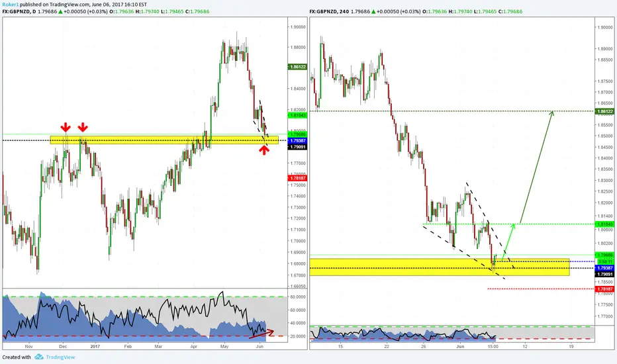Click the 26 date on 240 time axis
The width and height of the screenshot is (617, 364).
(x=424, y=347)
